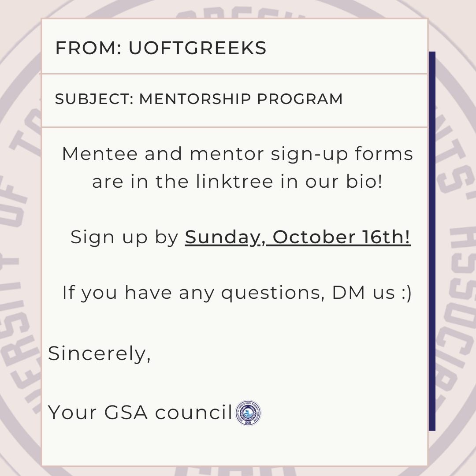This screenshot has height=476, width=476.
Task: Click the DM us text
Action: click(363, 293)
